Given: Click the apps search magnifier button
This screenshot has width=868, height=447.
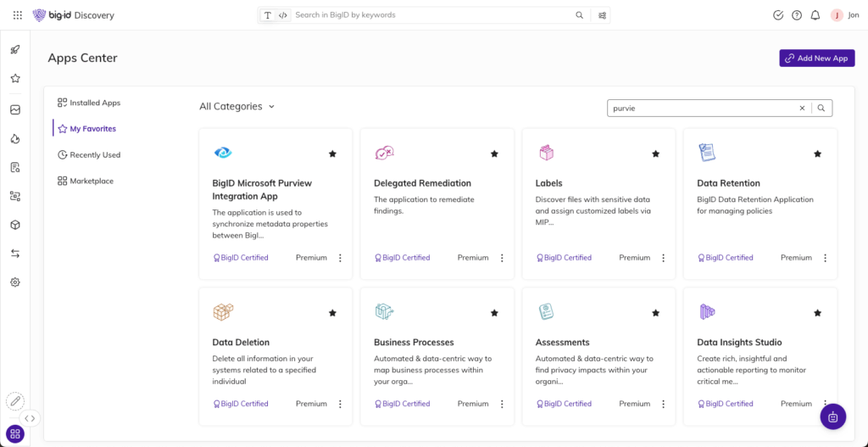Looking at the screenshot, I should point(821,108).
